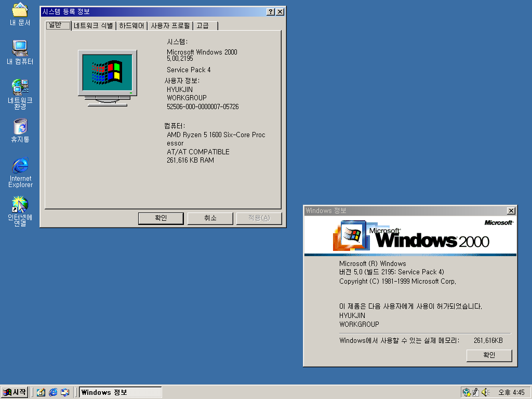Select the 내 컴퓨터 desktop icon
Image resolution: width=532 pixels, height=399 pixels.
click(20, 52)
